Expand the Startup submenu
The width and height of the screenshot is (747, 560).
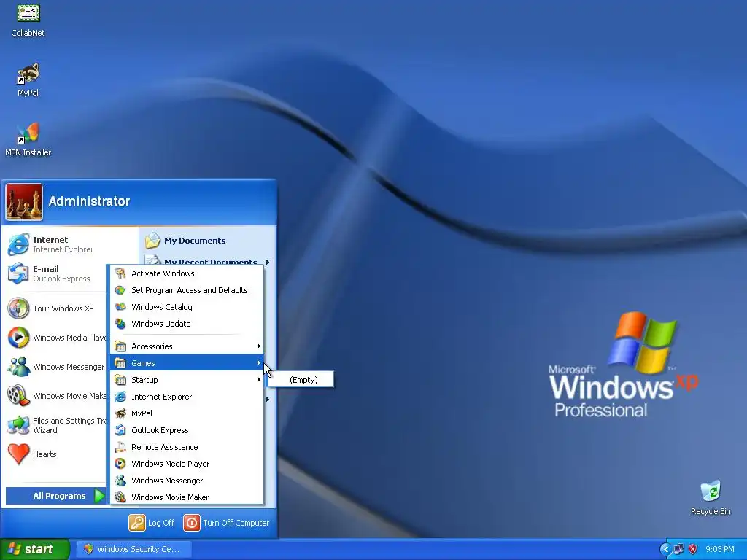click(187, 379)
